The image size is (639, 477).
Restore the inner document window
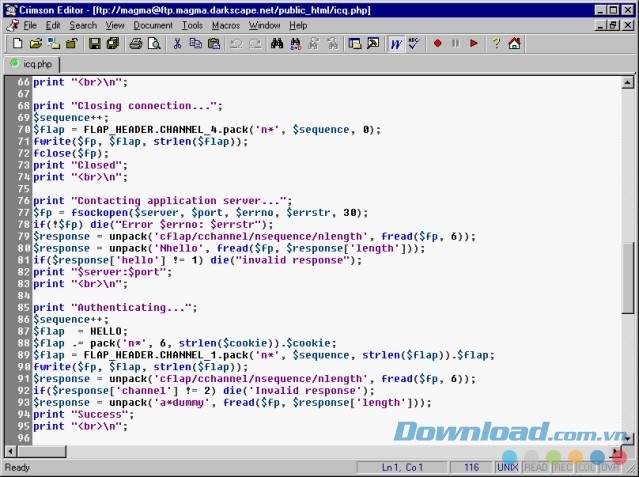613,25
